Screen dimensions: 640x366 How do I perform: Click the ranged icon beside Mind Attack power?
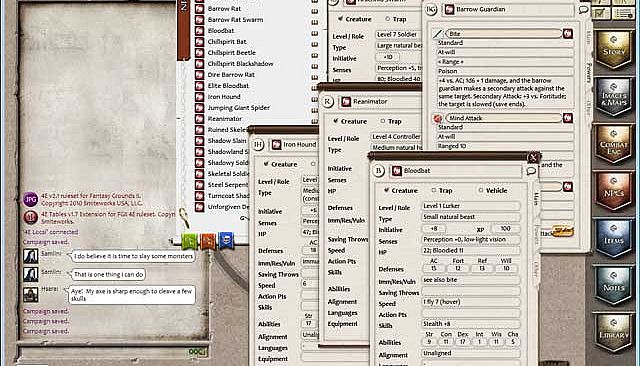[x=438, y=118]
